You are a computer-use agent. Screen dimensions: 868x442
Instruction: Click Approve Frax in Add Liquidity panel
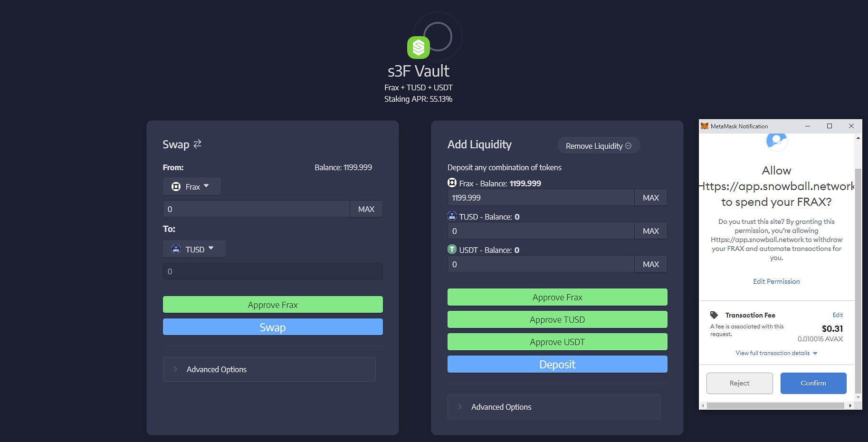(557, 297)
